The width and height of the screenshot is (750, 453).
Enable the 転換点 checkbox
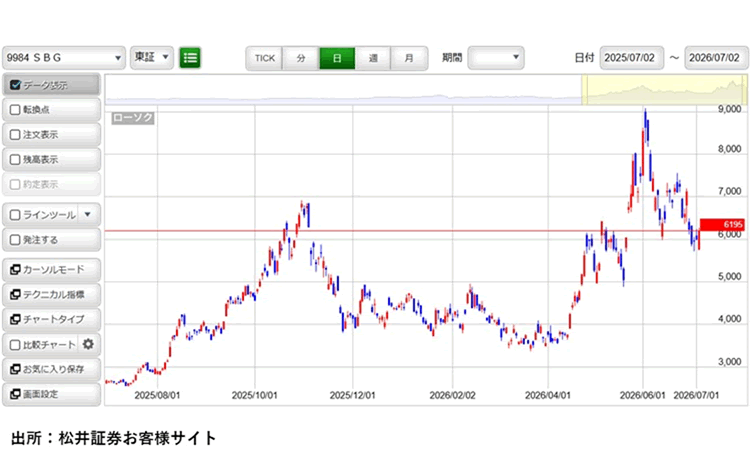(15, 110)
